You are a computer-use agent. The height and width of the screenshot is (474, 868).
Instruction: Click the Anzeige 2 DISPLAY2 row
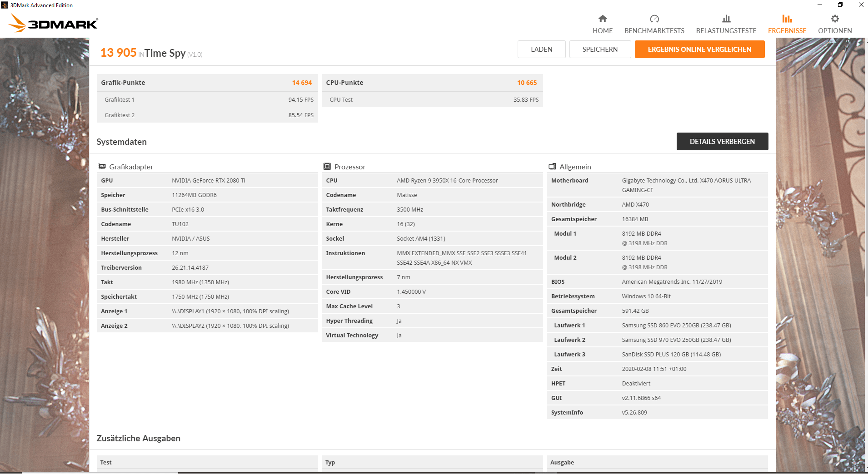coord(207,326)
